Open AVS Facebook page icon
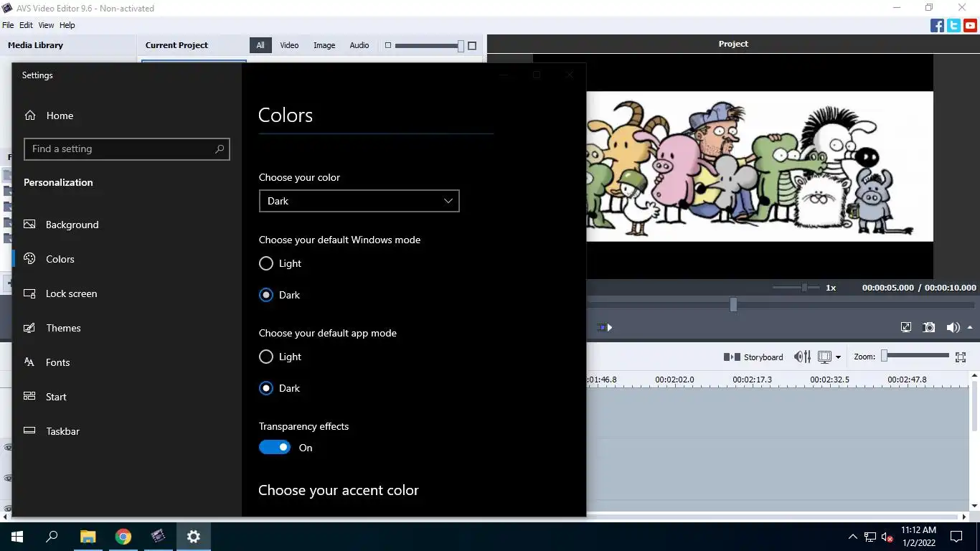 pyautogui.click(x=937, y=26)
